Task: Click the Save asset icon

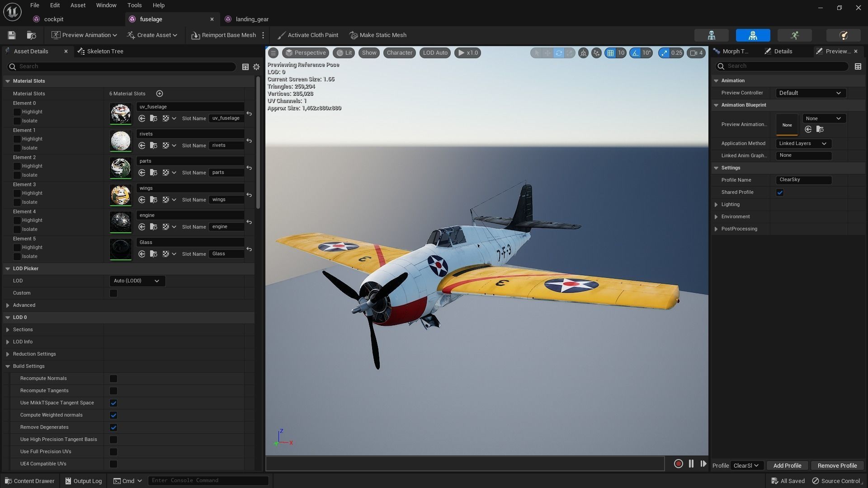Action: [x=12, y=35]
